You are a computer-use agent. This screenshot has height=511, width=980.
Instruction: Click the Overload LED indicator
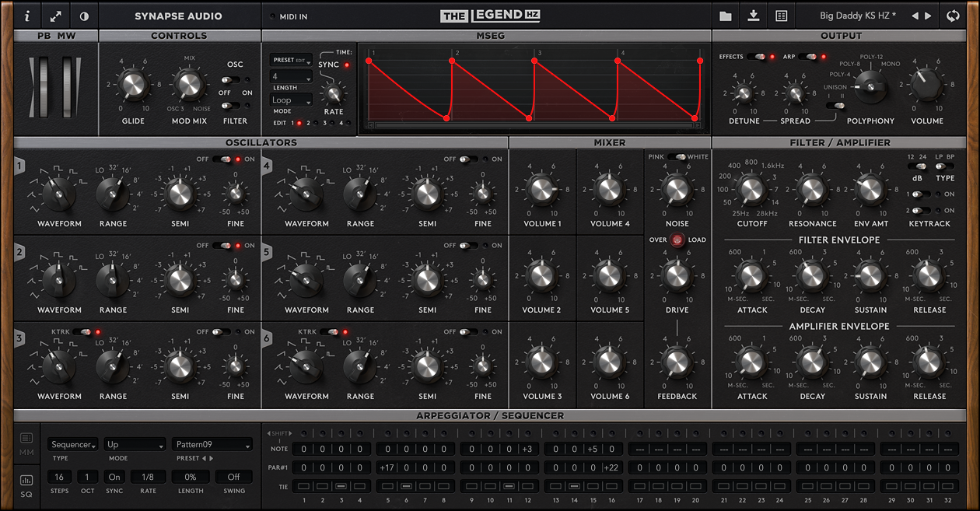click(x=677, y=240)
